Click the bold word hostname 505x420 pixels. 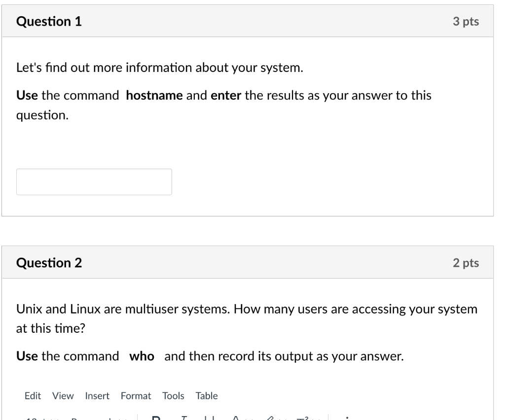[x=154, y=96]
